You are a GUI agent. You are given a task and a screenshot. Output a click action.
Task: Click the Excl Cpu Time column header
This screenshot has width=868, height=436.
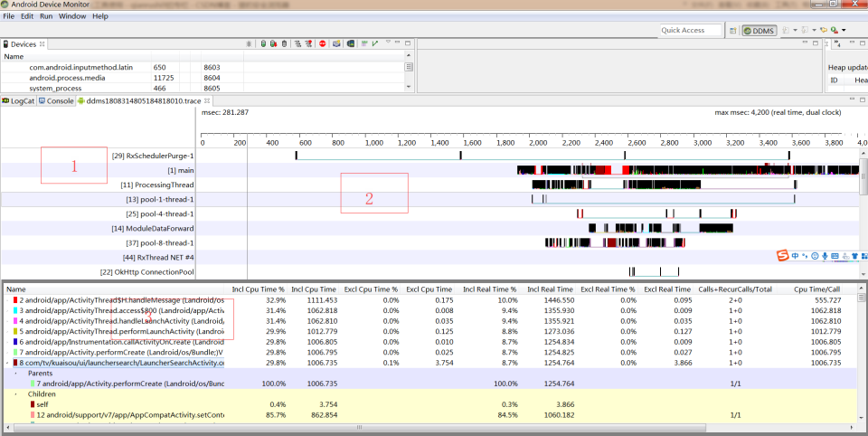click(429, 289)
